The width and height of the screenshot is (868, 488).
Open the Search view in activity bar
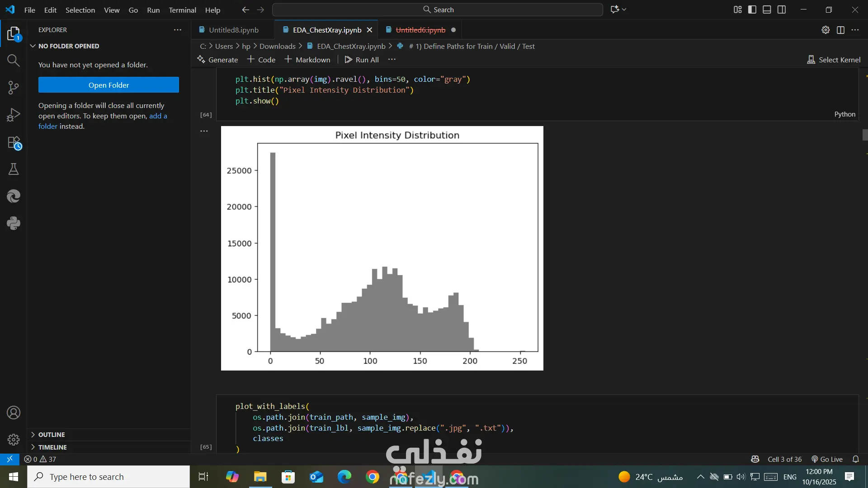[14, 60]
